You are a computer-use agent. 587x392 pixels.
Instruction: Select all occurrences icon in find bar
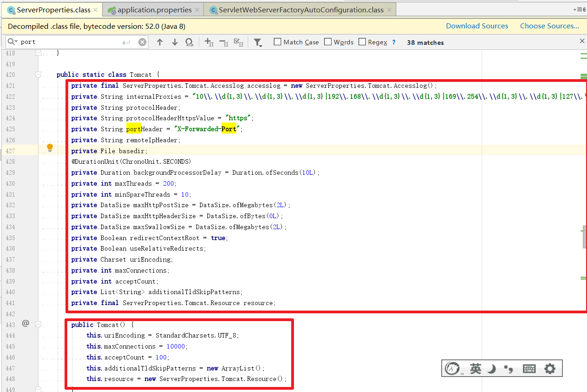239,42
